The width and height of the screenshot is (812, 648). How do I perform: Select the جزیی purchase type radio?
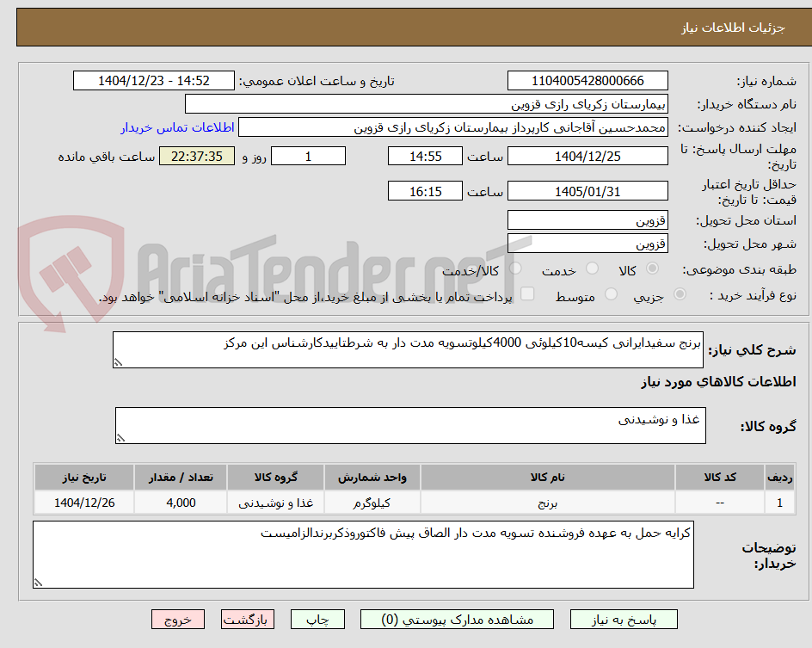[x=680, y=294]
